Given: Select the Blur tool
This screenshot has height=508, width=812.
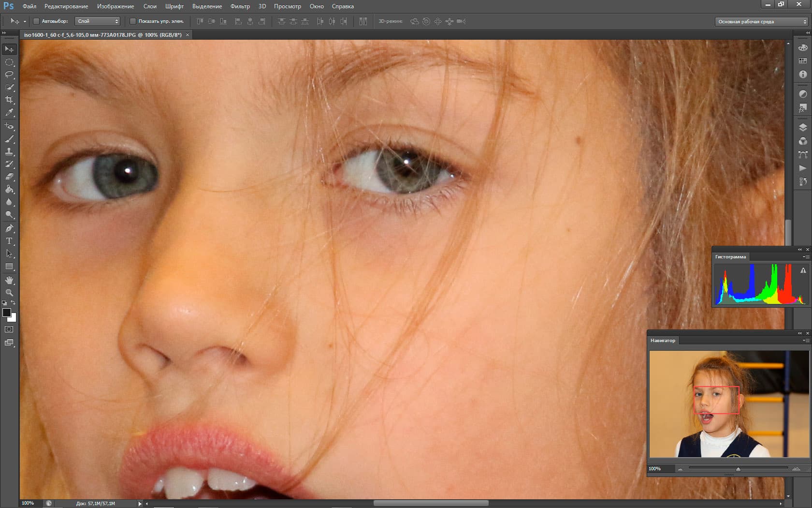Looking at the screenshot, I should tap(9, 202).
